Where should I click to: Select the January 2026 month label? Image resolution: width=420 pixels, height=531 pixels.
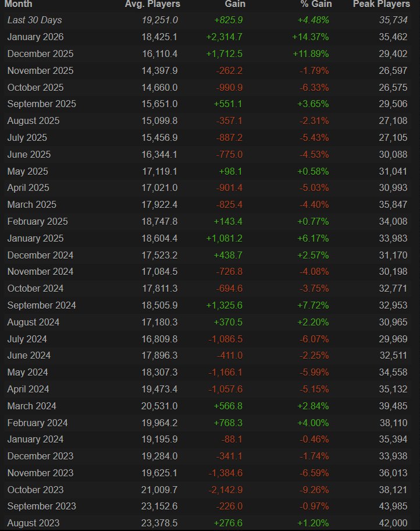click(x=35, y=37)
